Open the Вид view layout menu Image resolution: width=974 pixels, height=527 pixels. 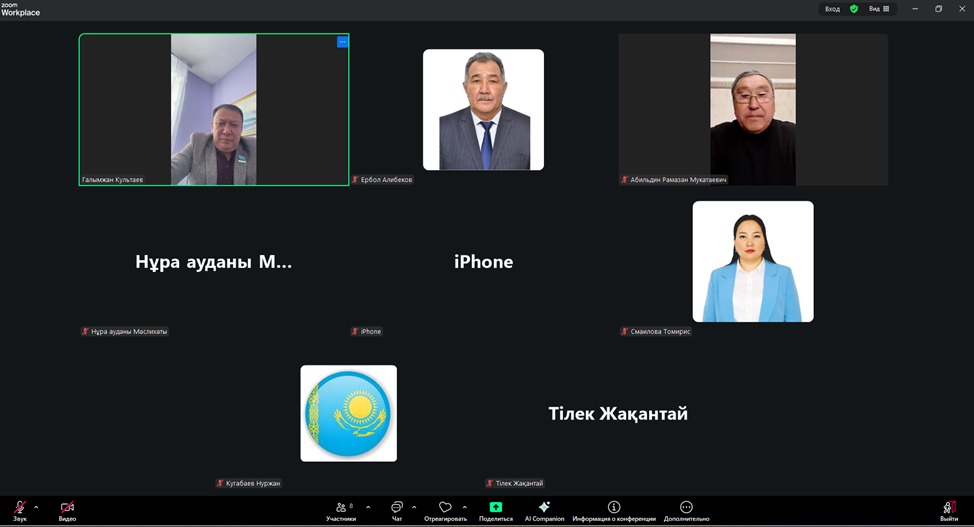(x=879, y=9)
